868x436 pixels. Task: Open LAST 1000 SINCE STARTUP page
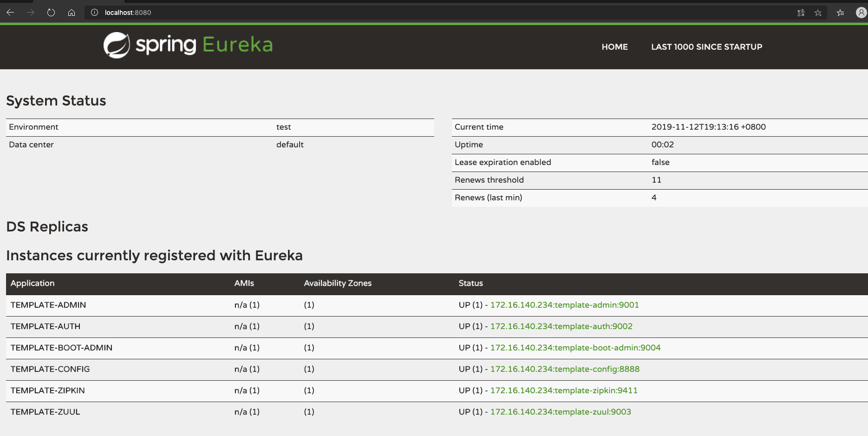(x=707, y=47)
